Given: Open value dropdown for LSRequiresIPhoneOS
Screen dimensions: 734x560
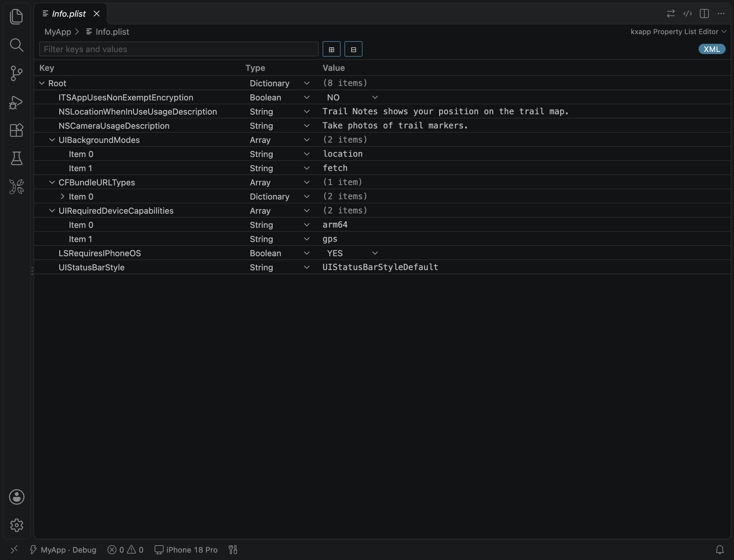Looking at the screenshot, I should 352,253.
